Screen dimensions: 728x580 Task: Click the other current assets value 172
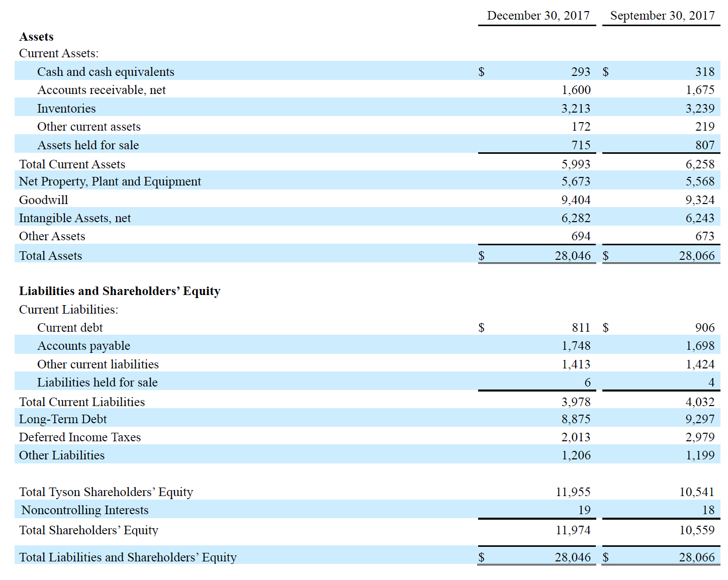pos(581,127)
